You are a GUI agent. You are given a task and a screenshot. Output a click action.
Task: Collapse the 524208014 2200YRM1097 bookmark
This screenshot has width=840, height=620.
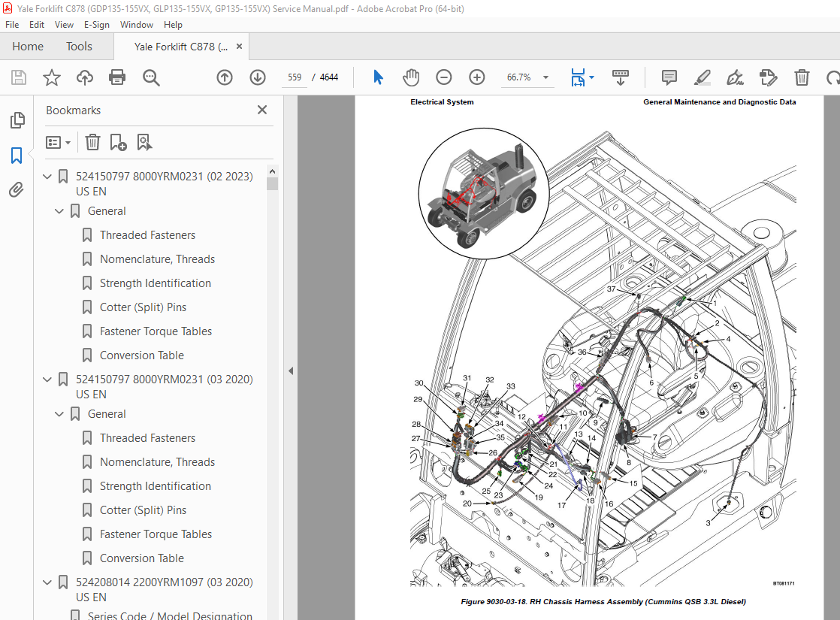[47, 582]
